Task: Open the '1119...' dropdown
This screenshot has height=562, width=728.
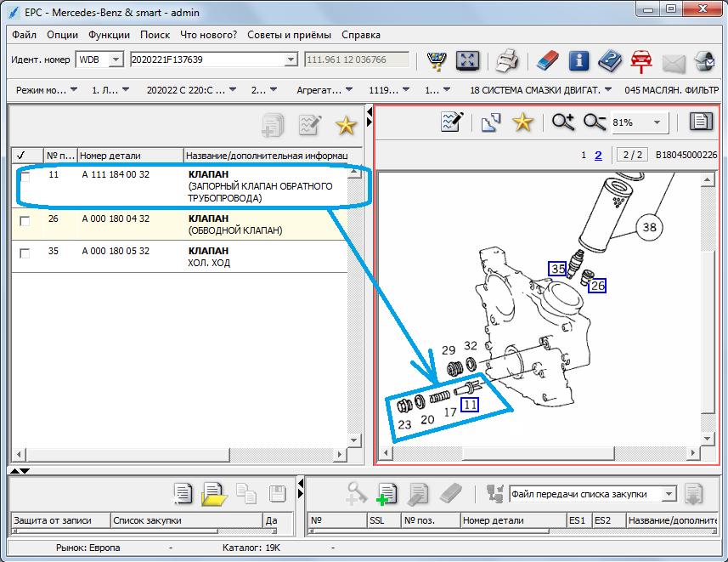Action: [388, 90]
